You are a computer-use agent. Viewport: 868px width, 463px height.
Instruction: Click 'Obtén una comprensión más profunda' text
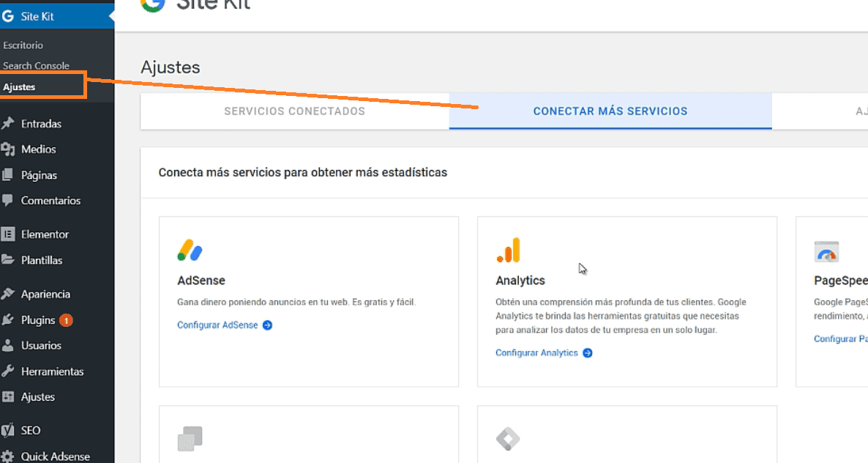click(621, 316)
